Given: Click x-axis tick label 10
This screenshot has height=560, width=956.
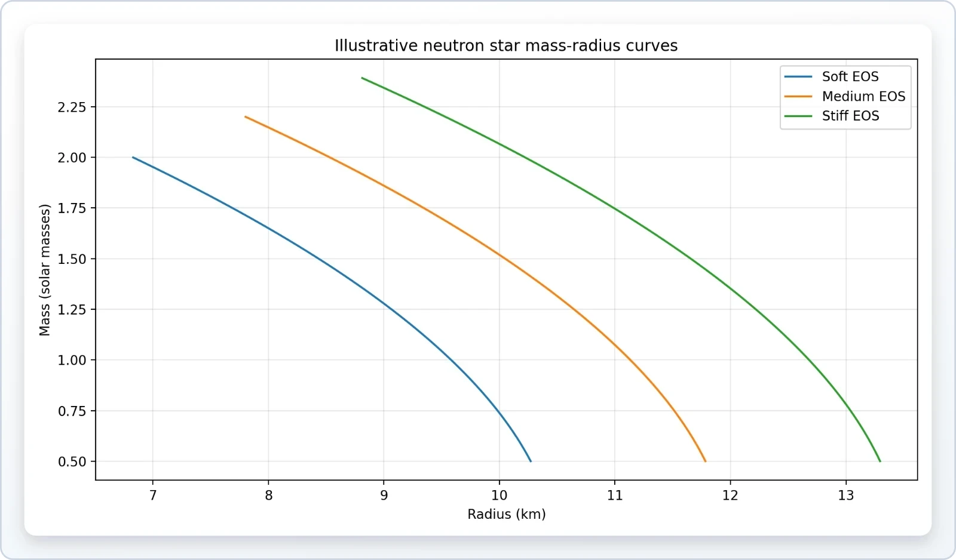Looking at the screenshot, I should 500,495.
